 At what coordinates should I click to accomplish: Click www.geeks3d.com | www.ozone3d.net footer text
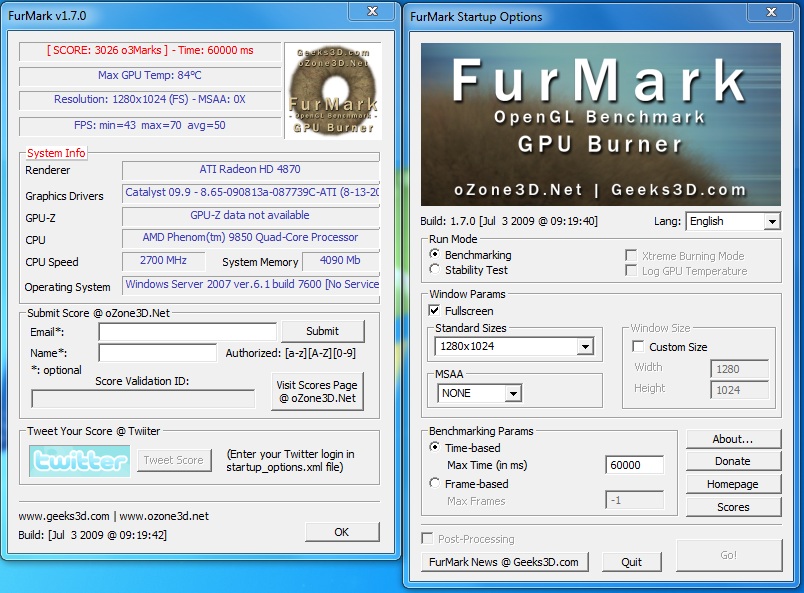(114, 516)
